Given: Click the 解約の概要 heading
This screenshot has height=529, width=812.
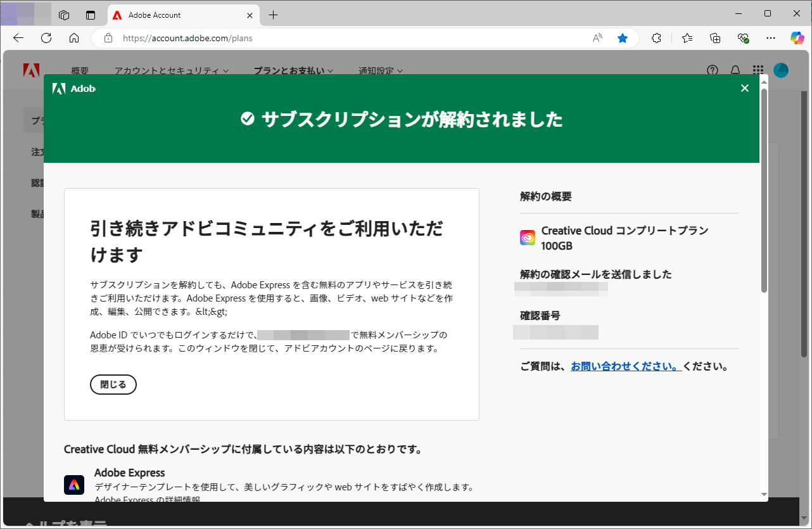Looking at the screenshot, I should point(546,196).
